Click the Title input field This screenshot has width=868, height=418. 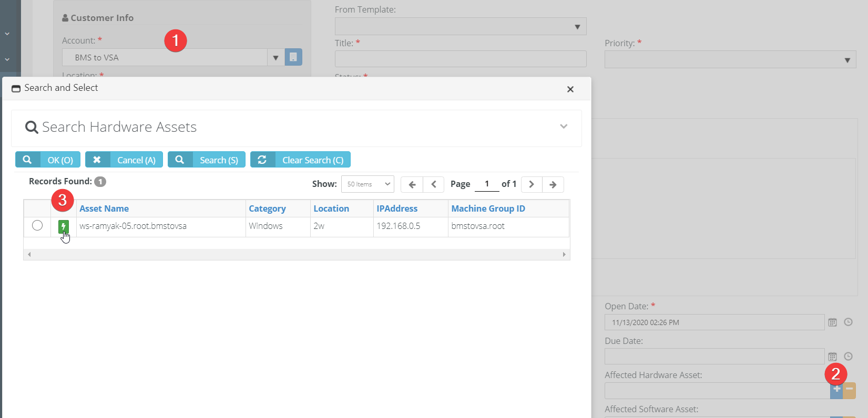click(x=461, y=59)
